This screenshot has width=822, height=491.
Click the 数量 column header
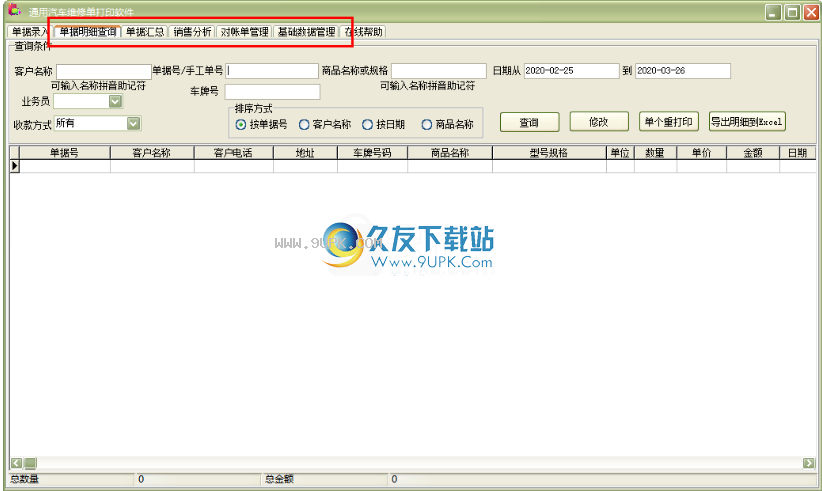pos(655,152)
